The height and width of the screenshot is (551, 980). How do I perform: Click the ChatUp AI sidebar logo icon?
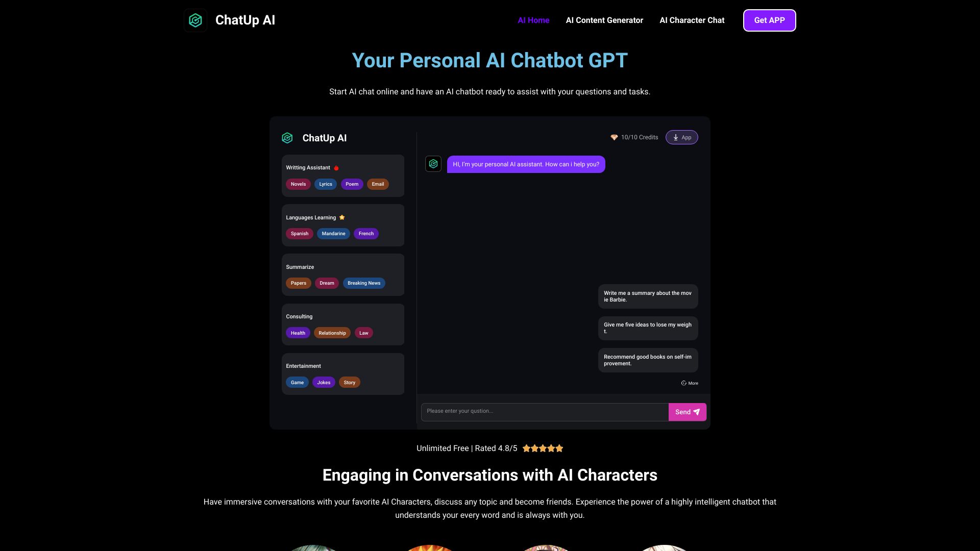click(x=287, y=138)
